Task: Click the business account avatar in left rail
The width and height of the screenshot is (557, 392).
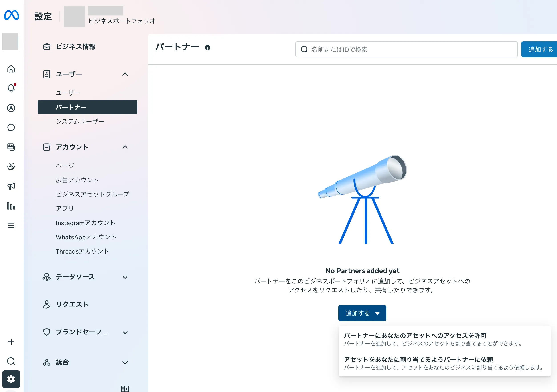Action: click(10, 42)
